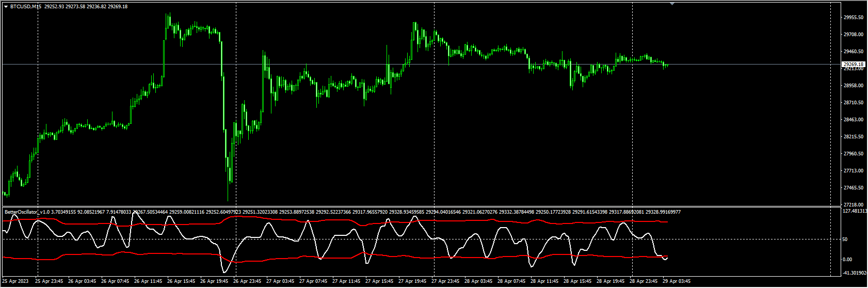Click the 27 Apr 23:45 time label
Screen dimensions: 868x288
pyautogui.click(x=445, y=281)
